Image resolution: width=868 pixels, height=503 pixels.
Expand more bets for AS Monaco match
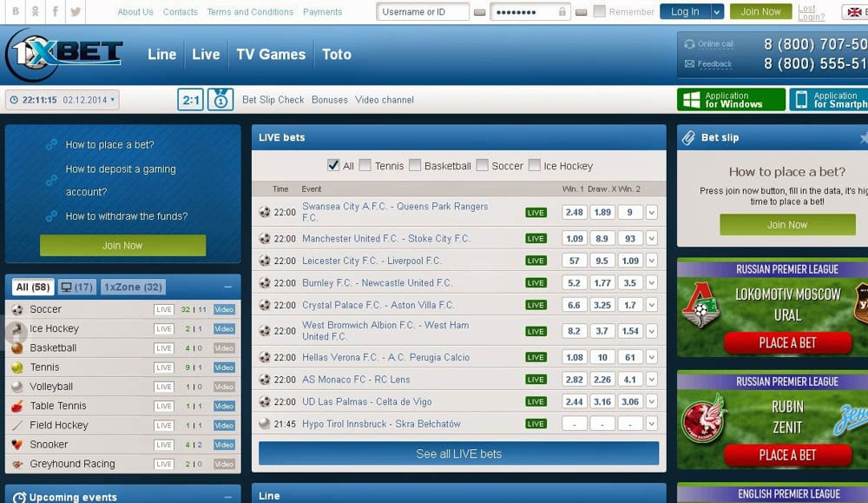click(x=652, y=380)
